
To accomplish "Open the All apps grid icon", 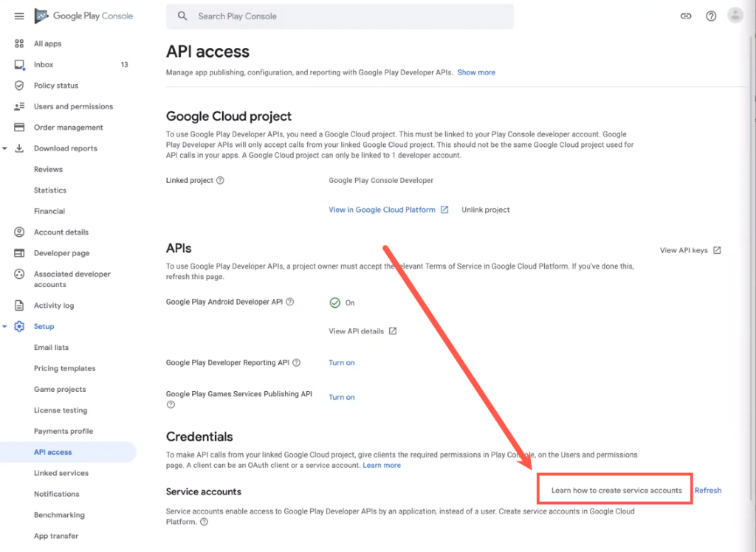I will click(20, 43).
